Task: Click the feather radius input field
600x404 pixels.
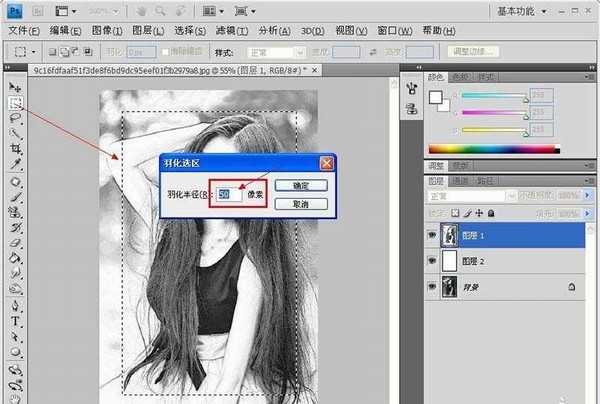Action: coord(229,194)
